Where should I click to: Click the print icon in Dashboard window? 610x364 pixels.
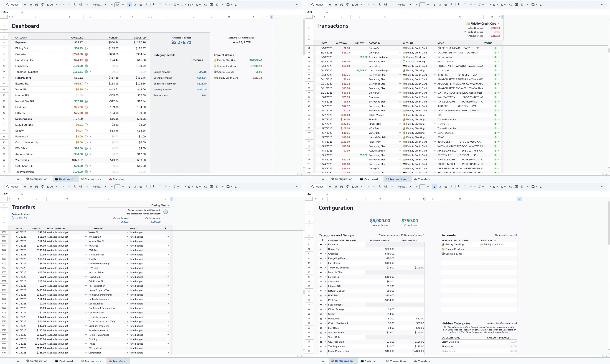[x=37, y=5]
